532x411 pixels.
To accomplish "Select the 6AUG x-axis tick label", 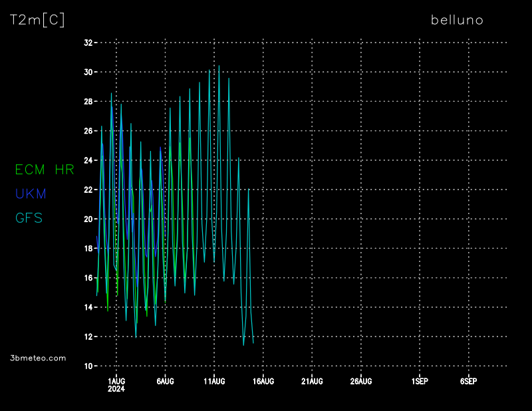I will pyautogui.click(x=165, y=381).
